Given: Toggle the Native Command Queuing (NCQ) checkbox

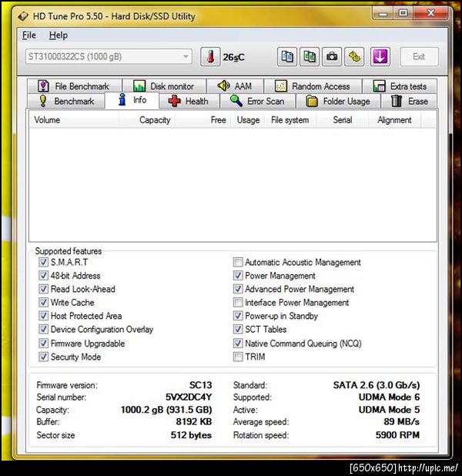Looking at the screenshot, I should pyautogui.click(x=238, y=344).
